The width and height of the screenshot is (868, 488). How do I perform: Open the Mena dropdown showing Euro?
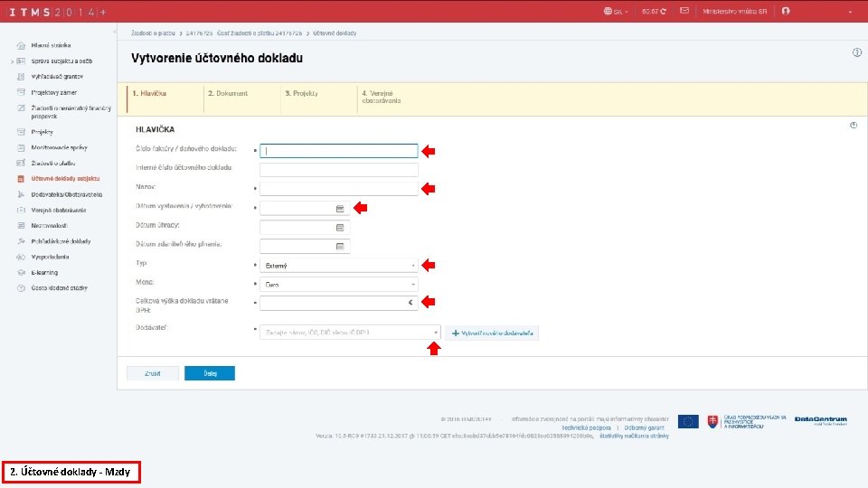pyautogui.click(x=339, y=285)
